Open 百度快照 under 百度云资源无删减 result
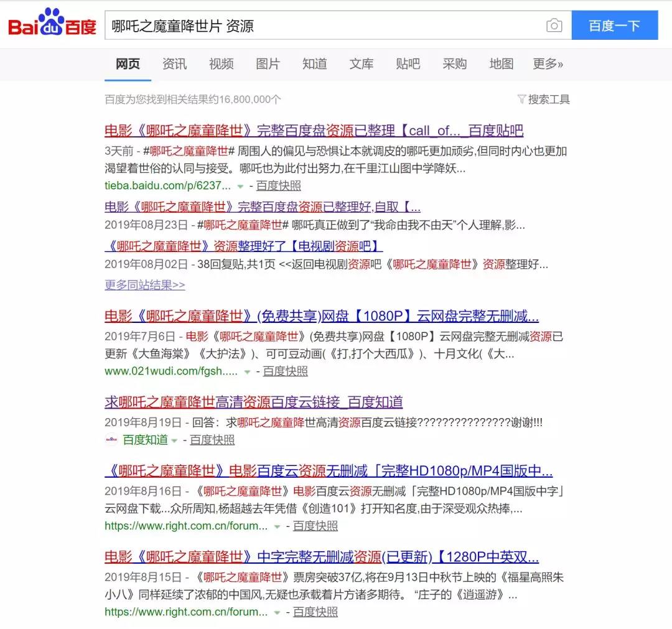This screenshot has width=672, height=629. point(315,526)
